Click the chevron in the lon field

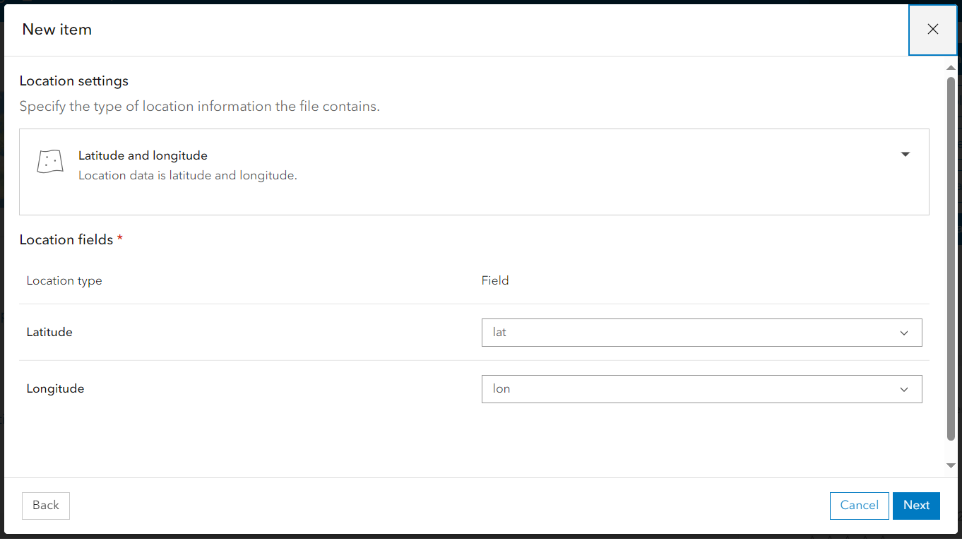(x=904, y=390)
